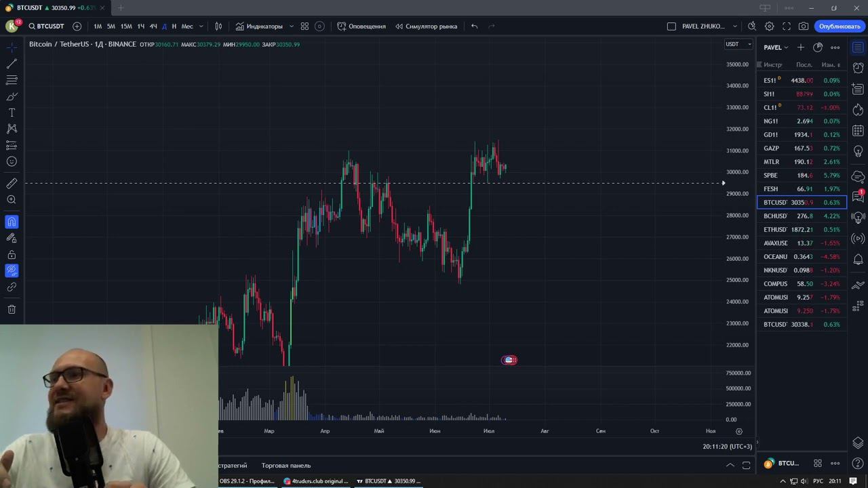Open the BTCUSDT symbol search

[47, 26]
